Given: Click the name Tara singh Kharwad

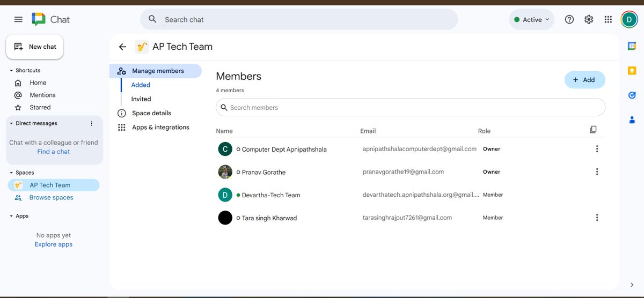Looking at the screenshot, I should [269, 218].
